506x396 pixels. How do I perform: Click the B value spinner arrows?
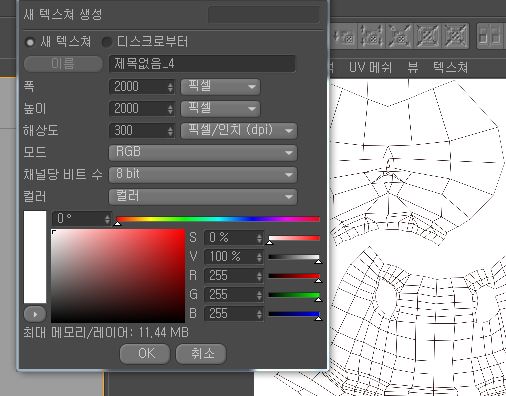pos(259,314)
